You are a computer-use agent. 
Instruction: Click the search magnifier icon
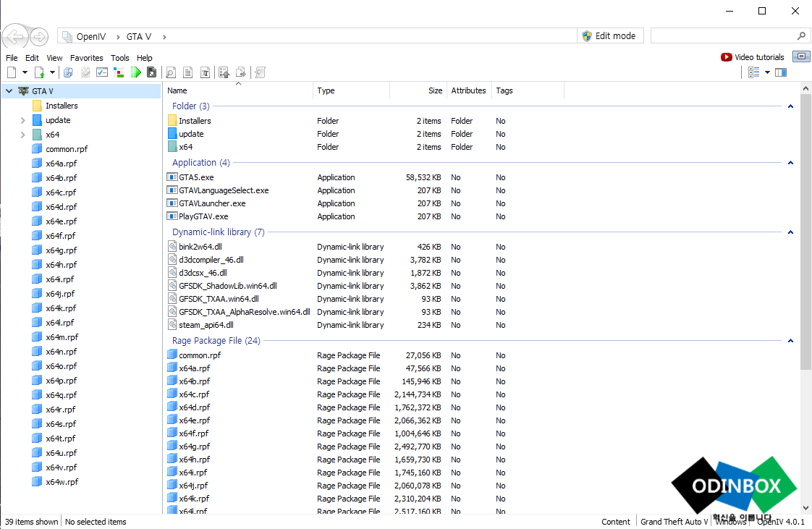pos(801,35)
